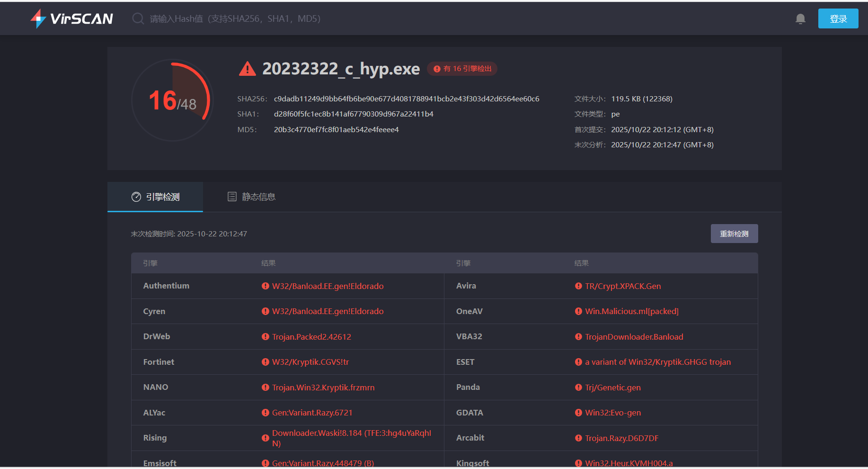Click the file size 119.5 KB value
Image resolution: width=868 pixels, height=469 pixels.
pyautogui.click(x=642, y=99)
